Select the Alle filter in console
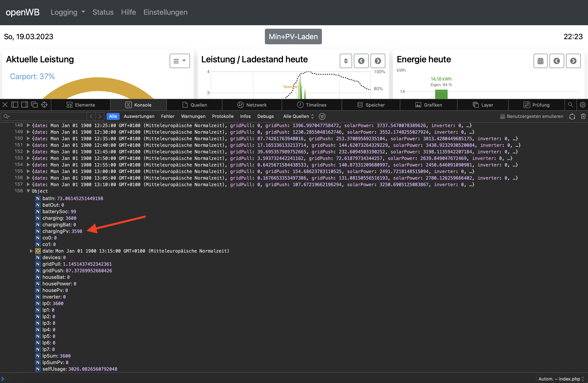This screenshot has width=588, height=383. [113, 116]
